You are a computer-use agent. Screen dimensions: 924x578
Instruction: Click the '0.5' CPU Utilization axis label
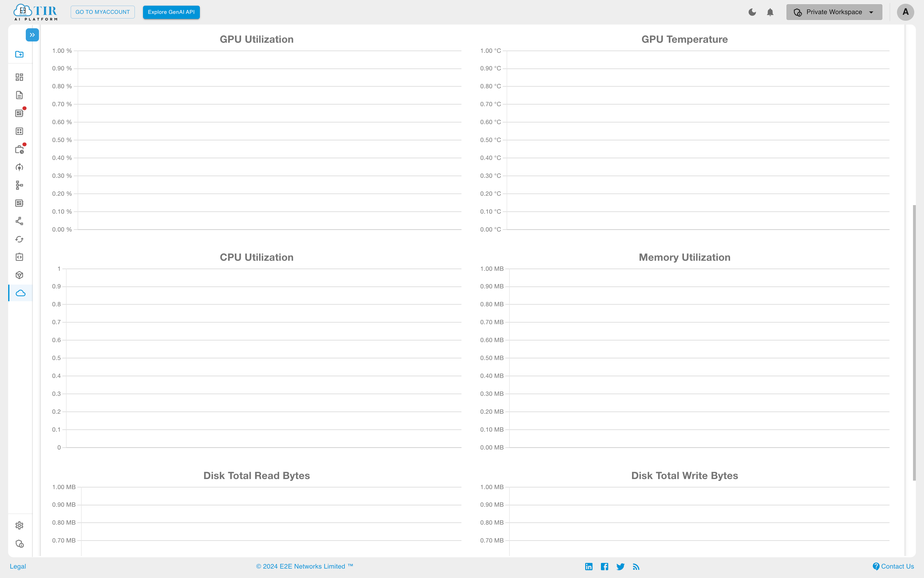point(56,358)
